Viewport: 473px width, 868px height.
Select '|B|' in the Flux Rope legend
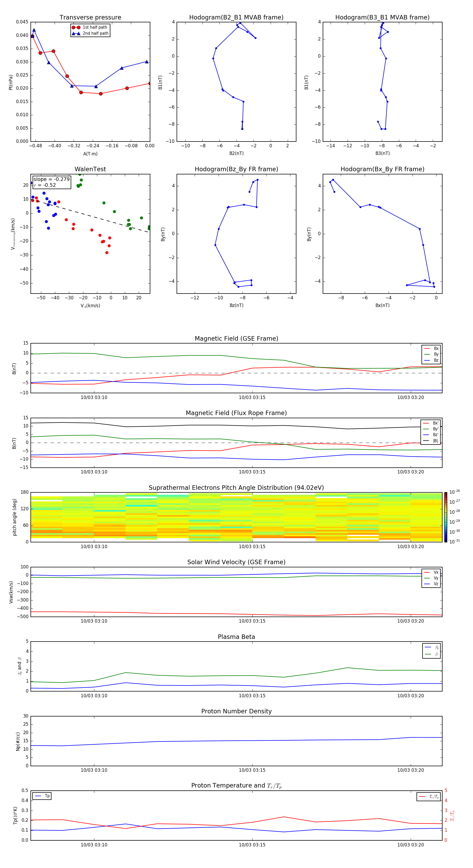coord(431,441)
